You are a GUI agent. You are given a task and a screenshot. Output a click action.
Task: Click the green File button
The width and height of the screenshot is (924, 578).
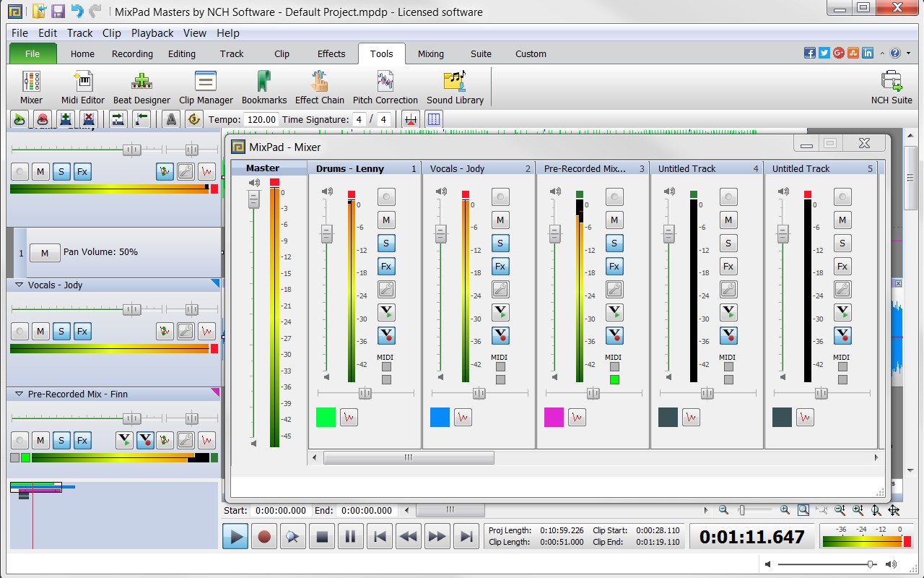(32, 53)
